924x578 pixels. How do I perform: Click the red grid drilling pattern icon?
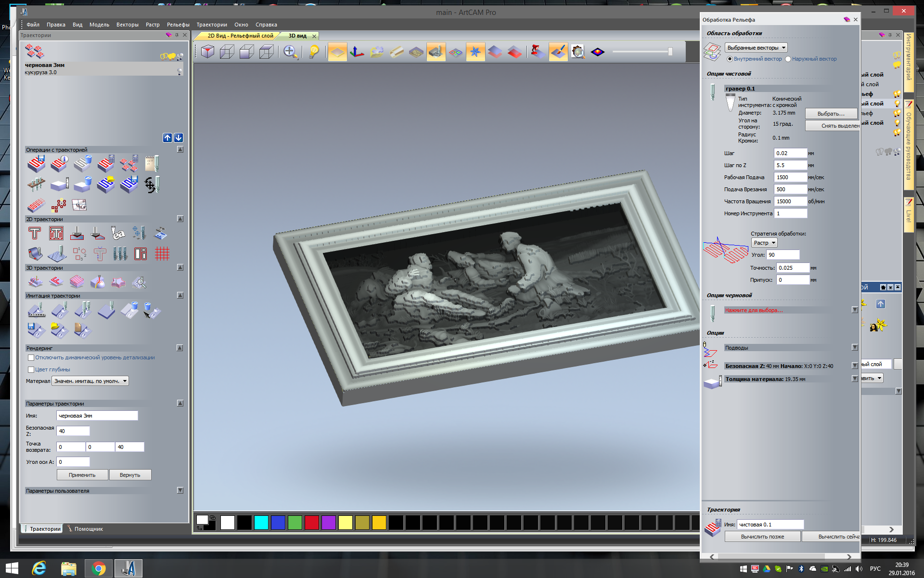click(162, 253)
